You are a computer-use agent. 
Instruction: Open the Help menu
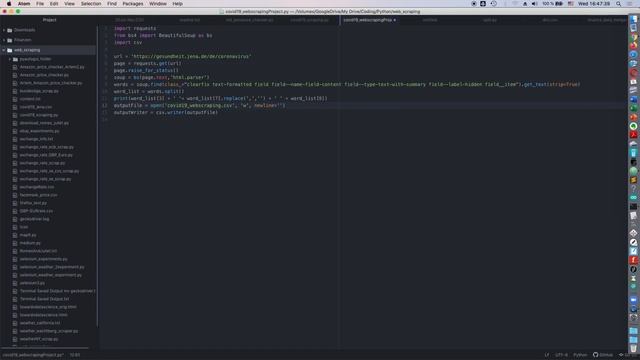point(178,4)
